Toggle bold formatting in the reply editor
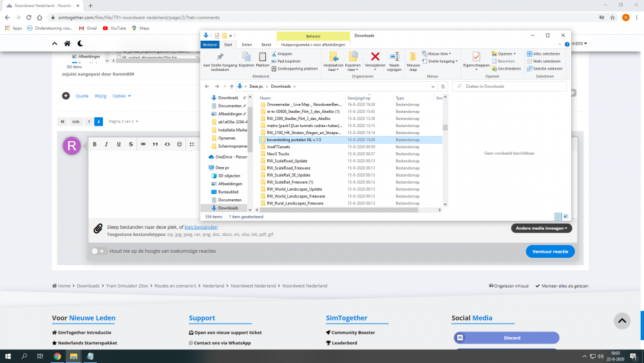The width and height of the screenshot is (644, 363). click(x=95, y=144)
